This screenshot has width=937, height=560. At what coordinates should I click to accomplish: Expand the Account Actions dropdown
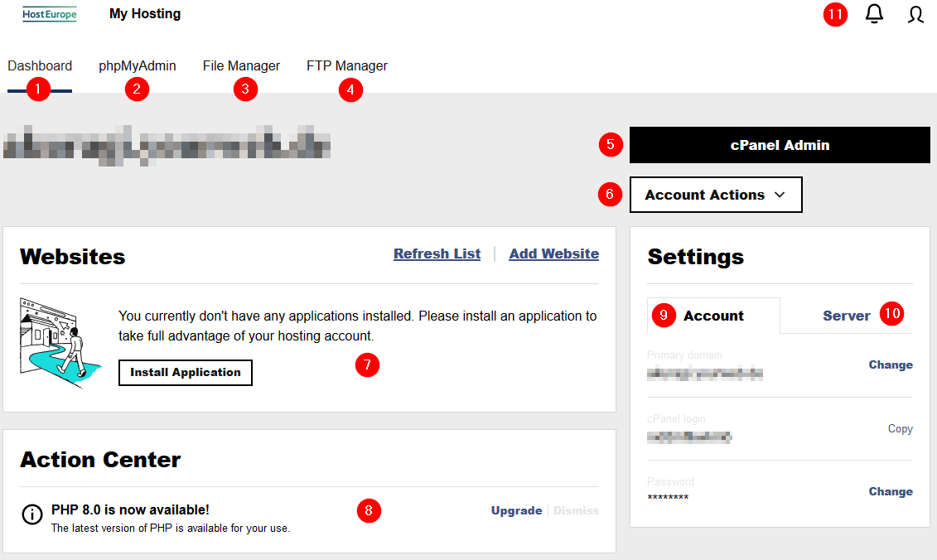[x=716, y=195]
